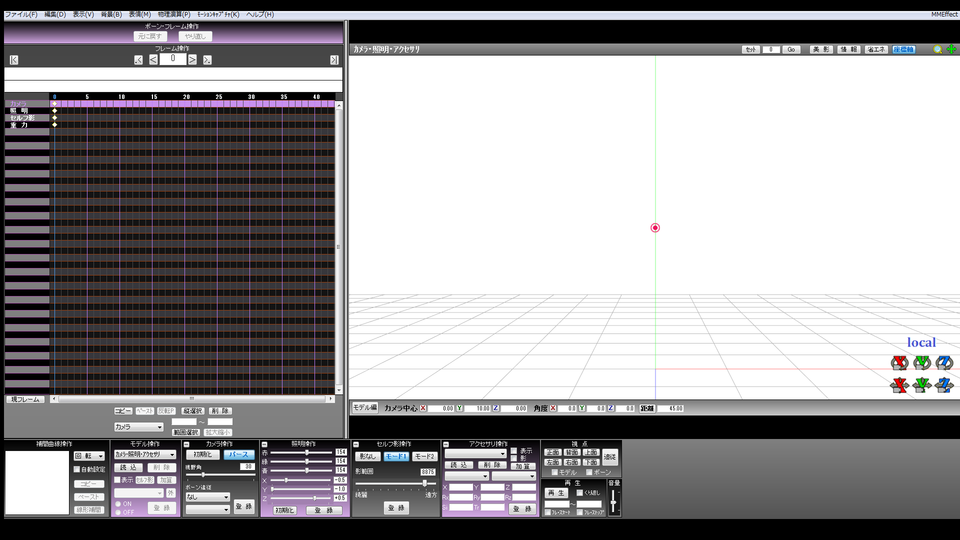Image resolution: width=960 pixels, height=540 pixels.
Task: Click the blue Z-axis rotation icon
Action: 944,363
